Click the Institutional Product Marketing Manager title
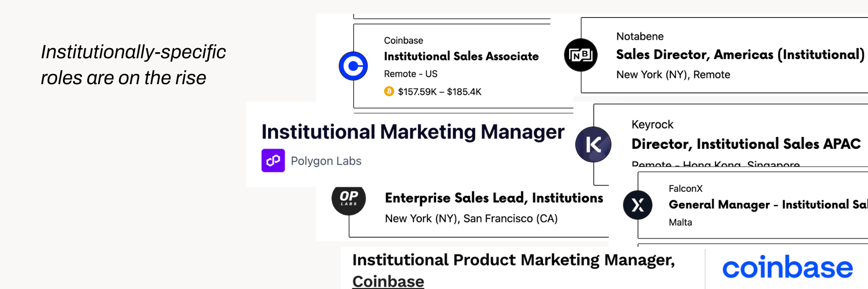The width and height of the screenshot is (868, 289). (513, 260)
